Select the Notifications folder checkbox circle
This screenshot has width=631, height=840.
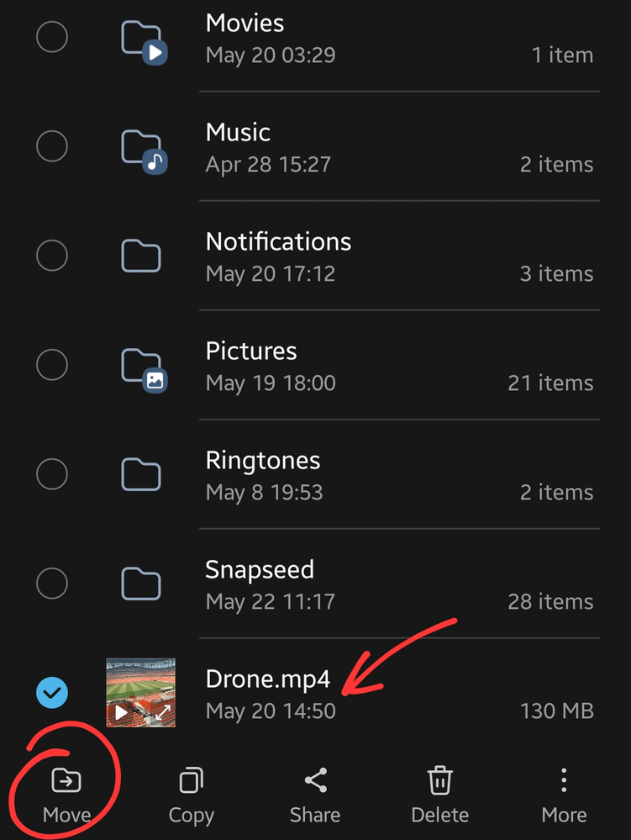click(52, 255)
